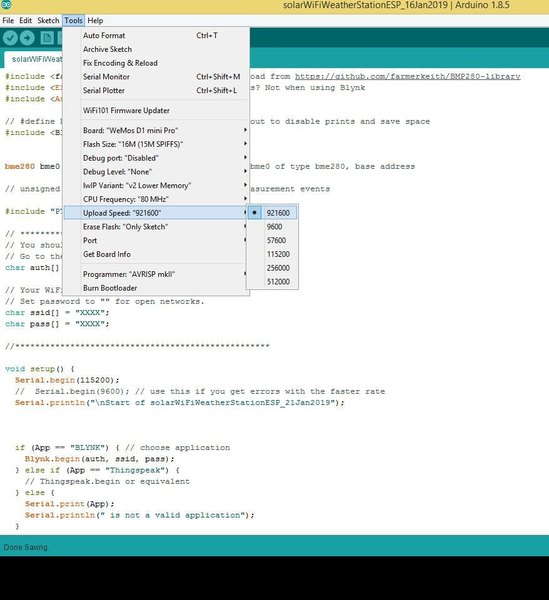Select 256000 upload speed option
549x600 pixels.
point(272,268)
